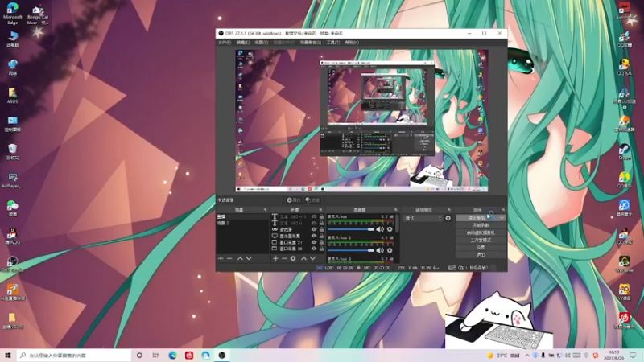Click the Start Recording button

[481, 225]
